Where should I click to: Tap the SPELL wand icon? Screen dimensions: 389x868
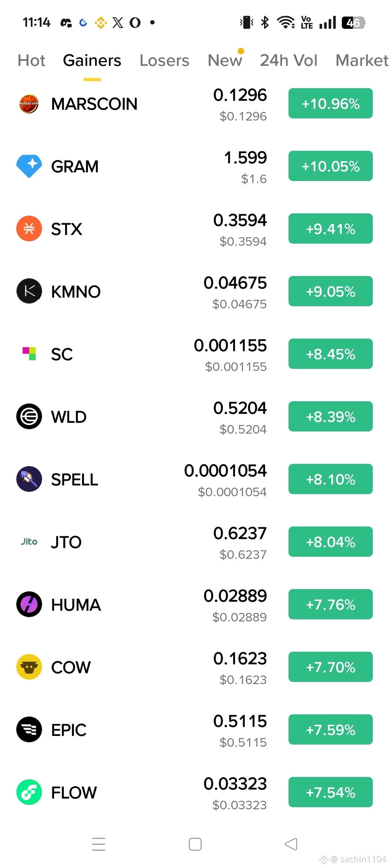[29, 479]
